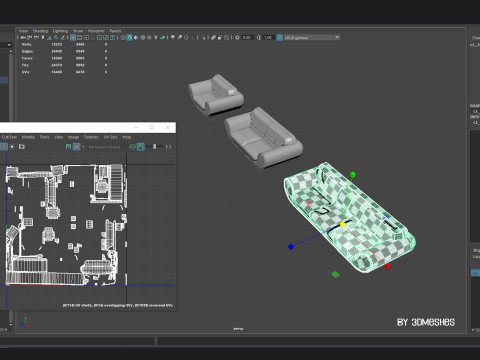Open the viewport Lighting menu

[60, 31]
